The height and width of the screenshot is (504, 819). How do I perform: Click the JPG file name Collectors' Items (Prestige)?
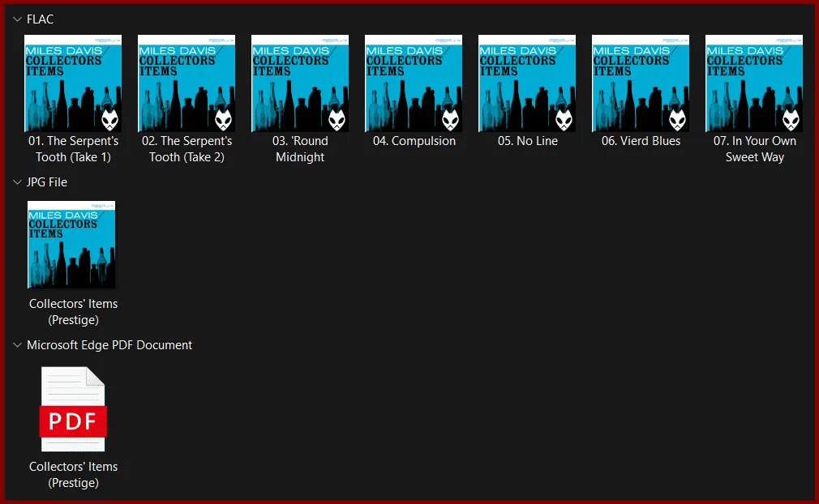click(73, 311)
